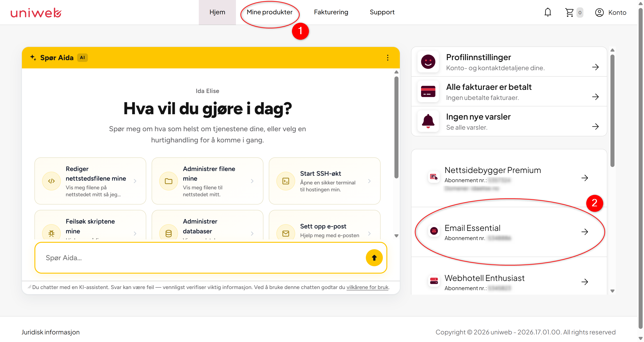644x342 pixels.
Task: Open Webhotell Enthusiast subscription title
Action: [484, 278]
